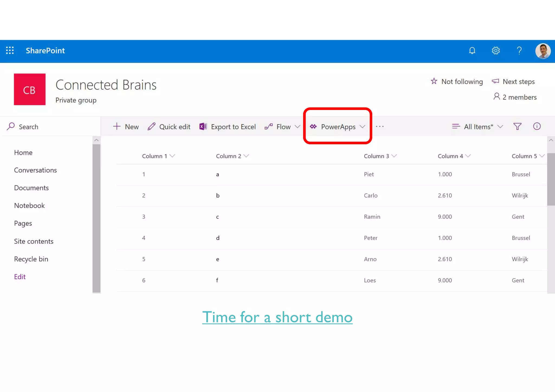Open the Time for a short demo link
Image resolution: width=555 pixels, height=392 pixels.
point(277,317)
